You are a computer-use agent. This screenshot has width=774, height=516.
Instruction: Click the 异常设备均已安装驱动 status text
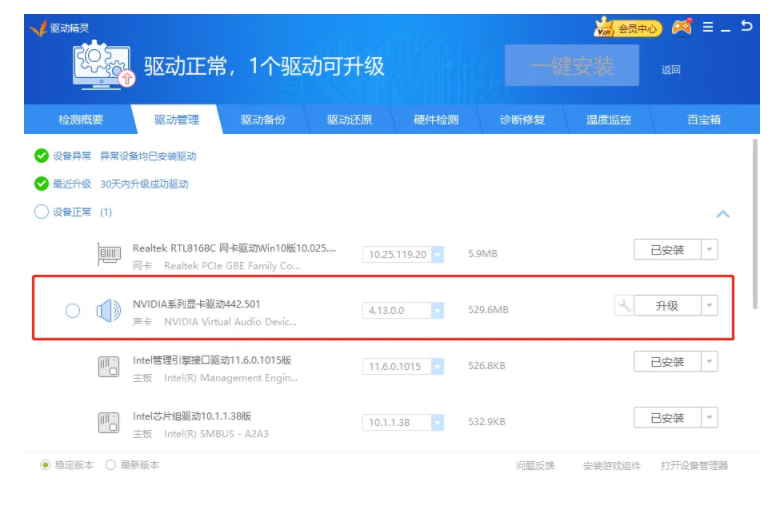pyautogui.click(x=148, y=156)
